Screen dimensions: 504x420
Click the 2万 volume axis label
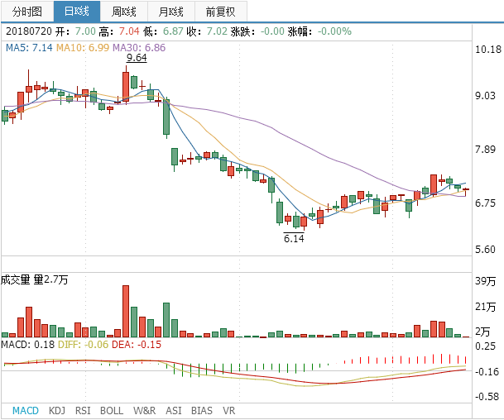pos(482,332)
